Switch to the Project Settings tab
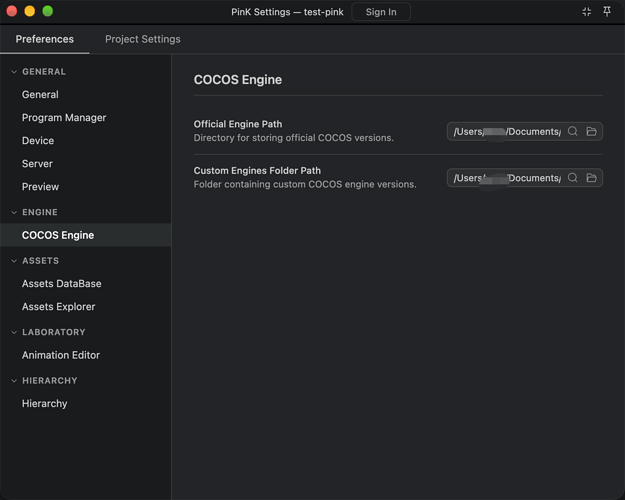 143,39
